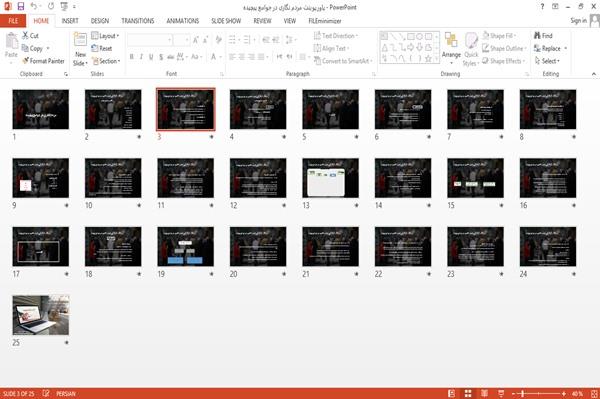Image resolution: width=600 pixels, height=399 pixels.
Task: Click the bullets list icon
Action: 232,40
